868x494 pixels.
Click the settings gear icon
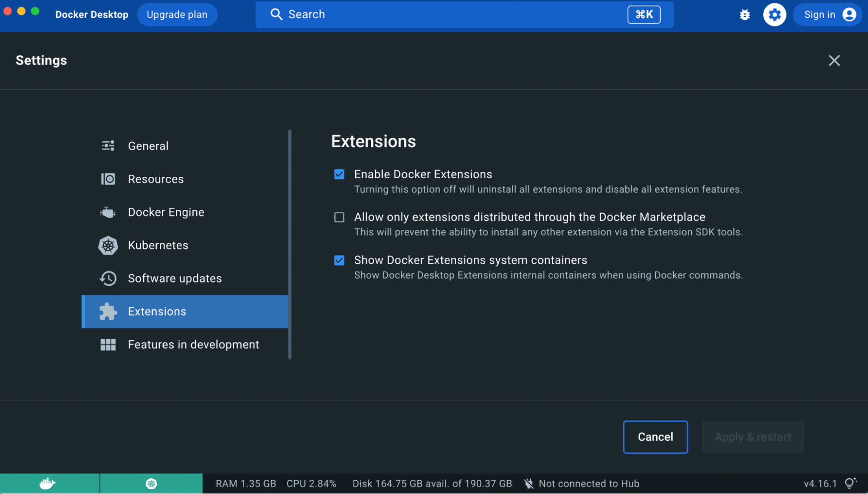[x=775, y=14]
